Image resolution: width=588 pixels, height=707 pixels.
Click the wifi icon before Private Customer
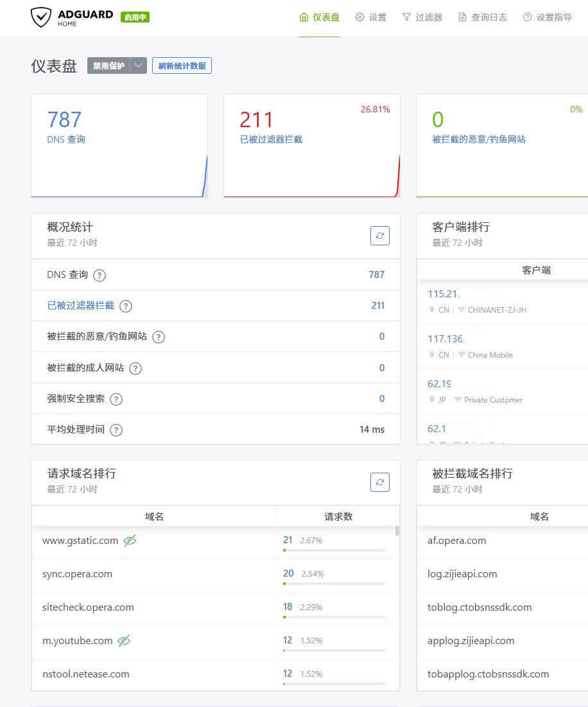[458, 399]
